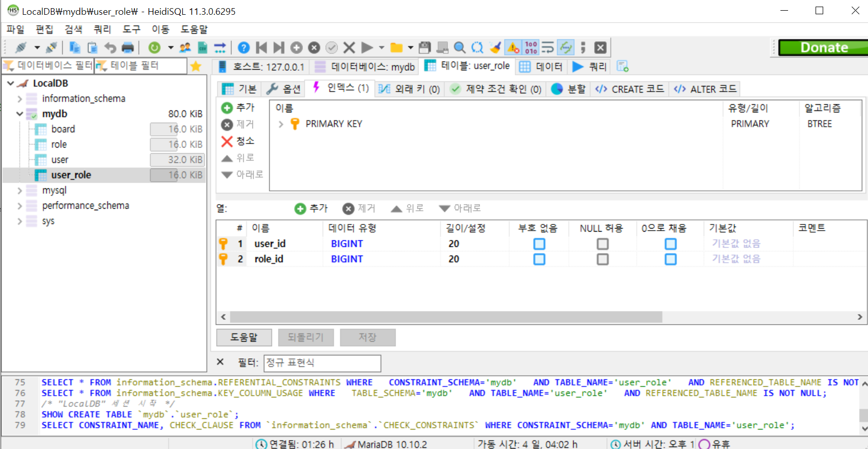Click the connect to server plug icon
Image resolution: width=868 pixels, height=449 pixels.
click(x=21, y=47)
